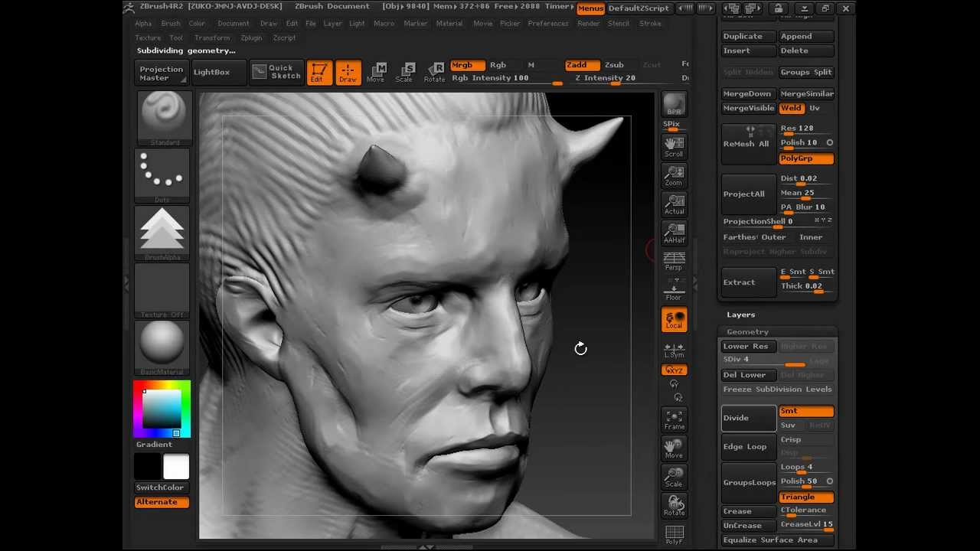Open the Dots stroke selector
The image size is (980, 551).
click(162, 176)
